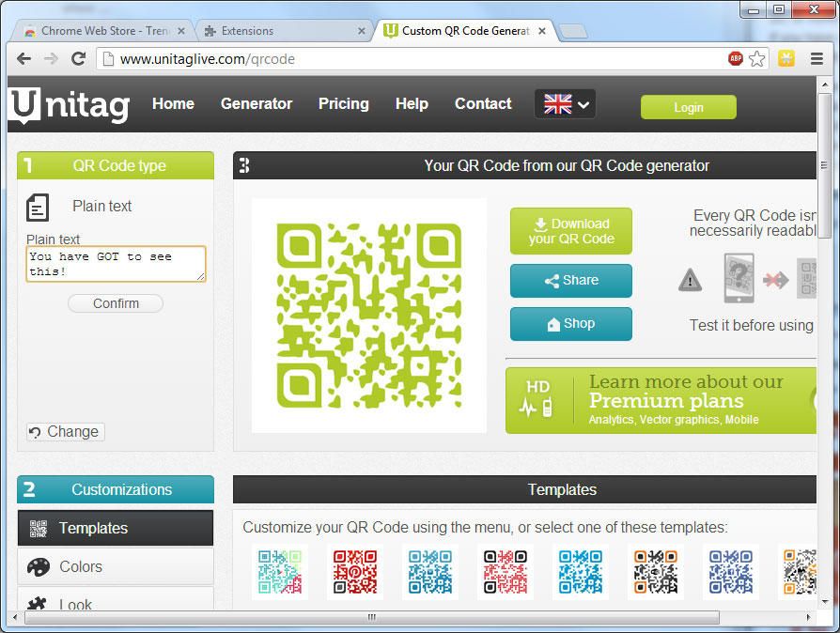This screenshot has width=840, height=633.
Task: Click the Plain text input box
Action: pos(116,264)
